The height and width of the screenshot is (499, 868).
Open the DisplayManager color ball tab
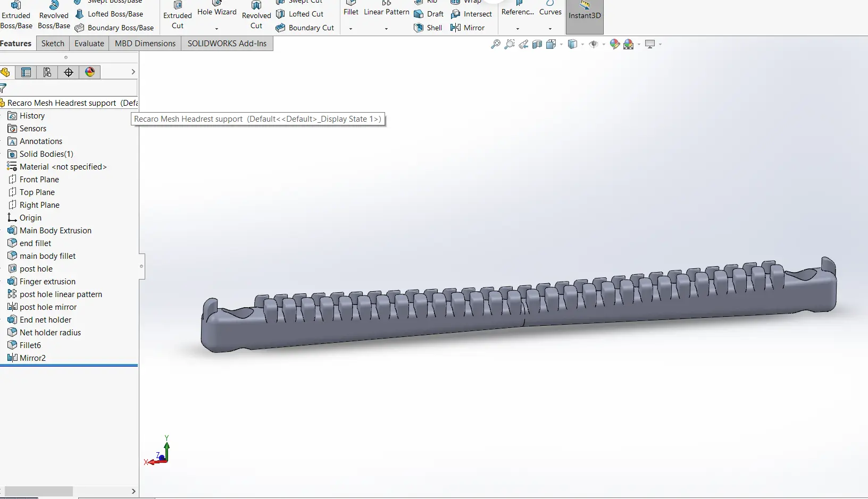coord(90,72)
